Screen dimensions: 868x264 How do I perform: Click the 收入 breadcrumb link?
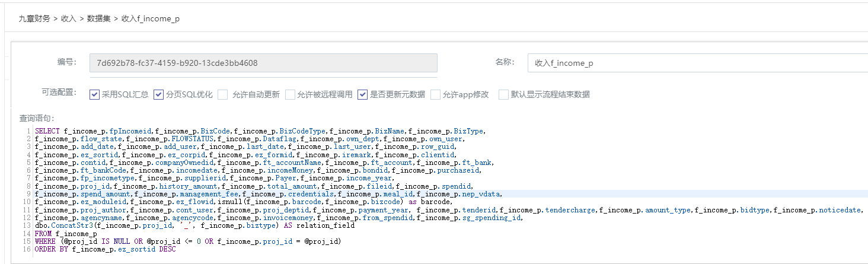click(x=68, y=19)
